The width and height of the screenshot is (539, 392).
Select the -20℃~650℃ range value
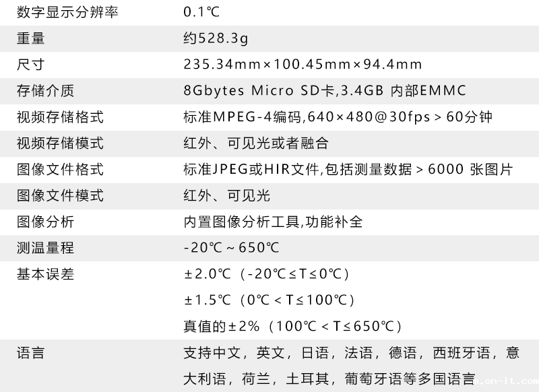click(231, 248)
